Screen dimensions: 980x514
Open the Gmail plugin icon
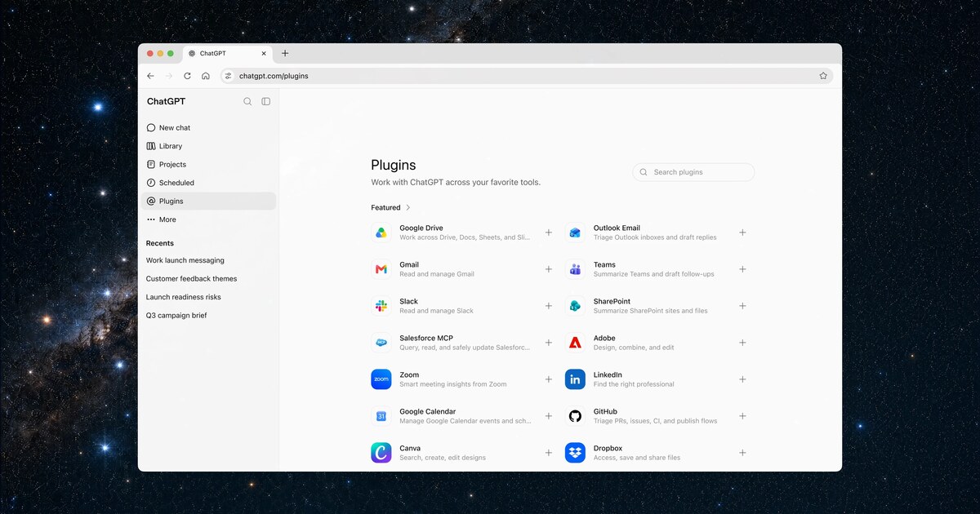click(x=381, y=269)
